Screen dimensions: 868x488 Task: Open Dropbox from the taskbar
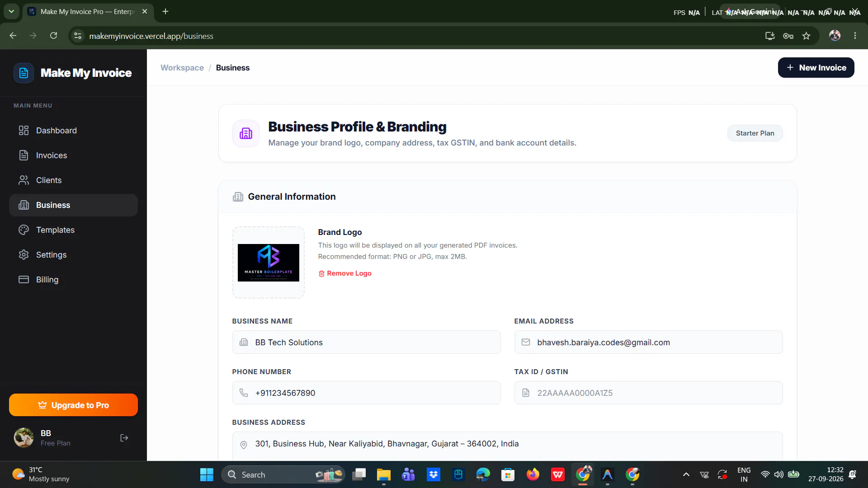tap(434, 474)
